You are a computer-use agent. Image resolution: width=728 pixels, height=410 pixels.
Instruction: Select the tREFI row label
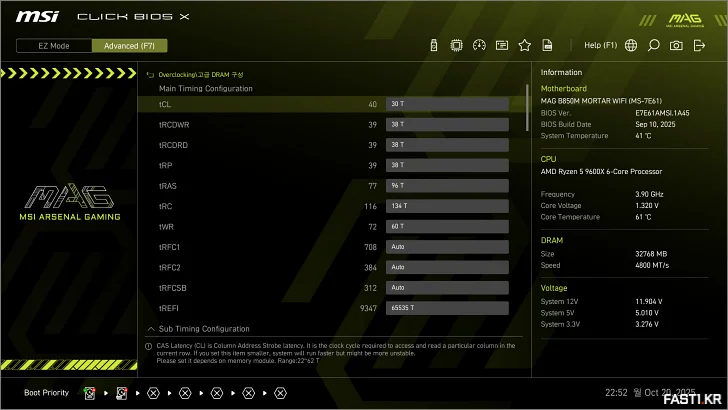pyautogui.click(x=169, y=309)
